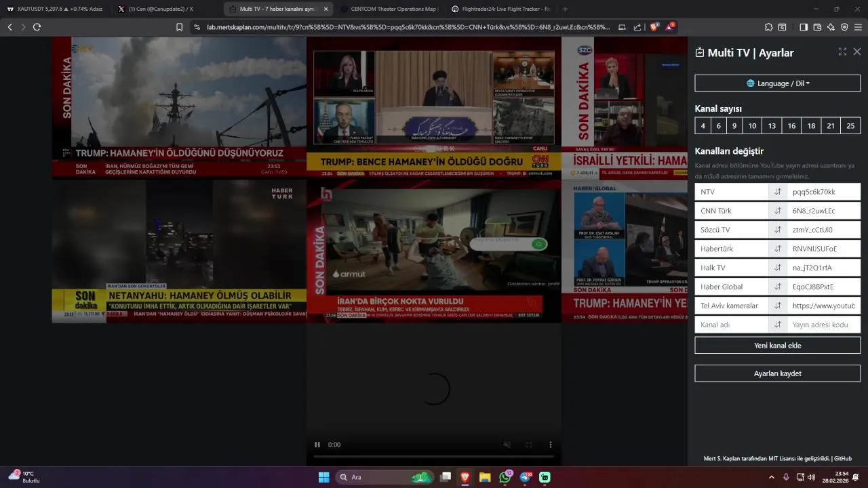Viewport: 868px width, 488px height.
Task: Set channel count to 13
Action: tap(772, 126)
